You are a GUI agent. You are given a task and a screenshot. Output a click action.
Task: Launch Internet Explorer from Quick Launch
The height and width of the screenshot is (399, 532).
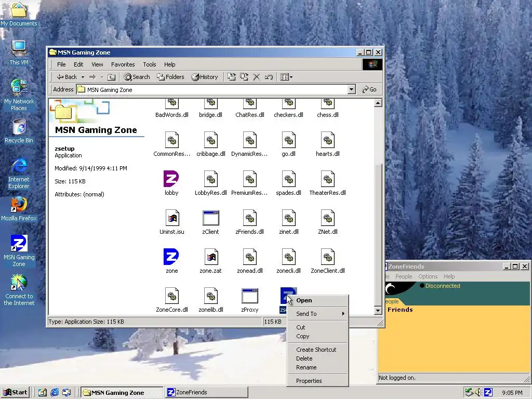click(54, 392)
